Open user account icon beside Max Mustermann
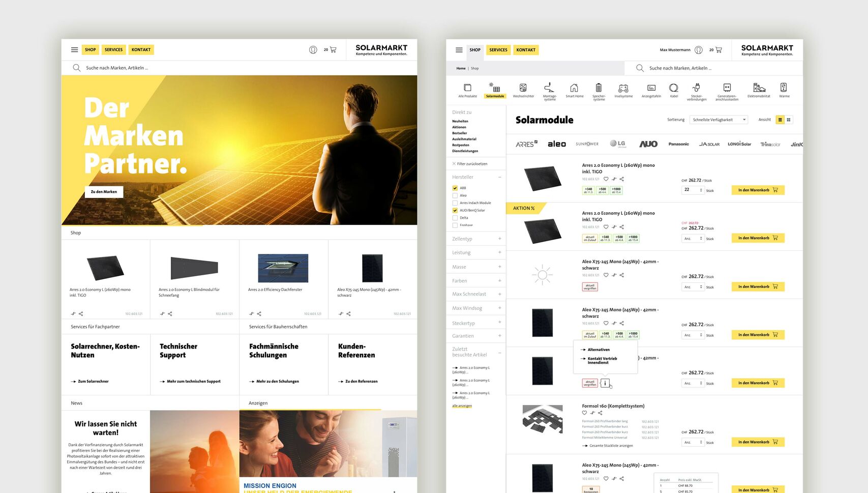The height and width of the screenshot is (493, 868). [699, 50]
